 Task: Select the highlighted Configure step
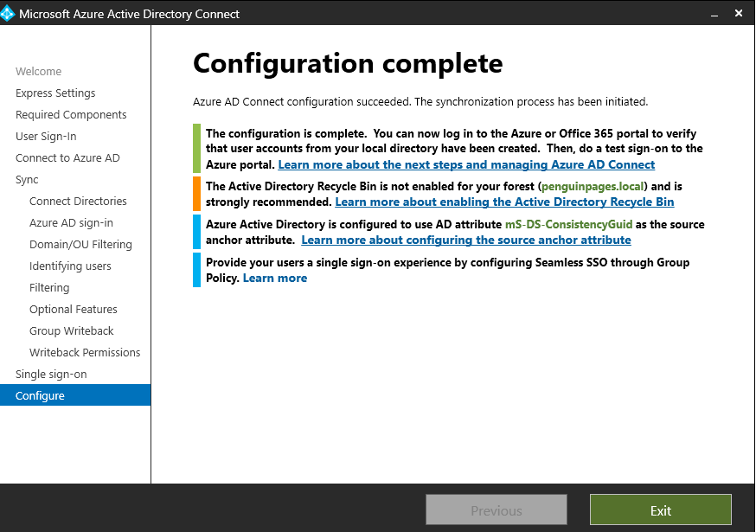75,395
